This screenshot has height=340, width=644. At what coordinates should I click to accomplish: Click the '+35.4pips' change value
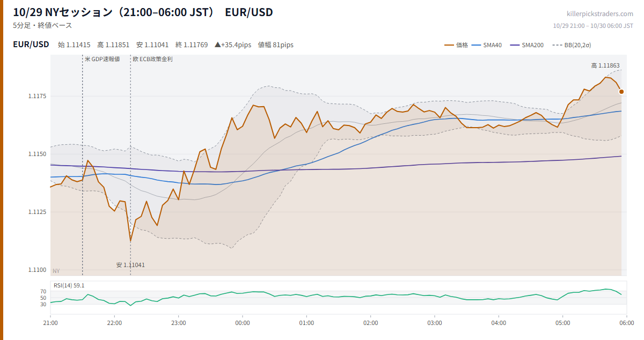click(x=233, y=45)
